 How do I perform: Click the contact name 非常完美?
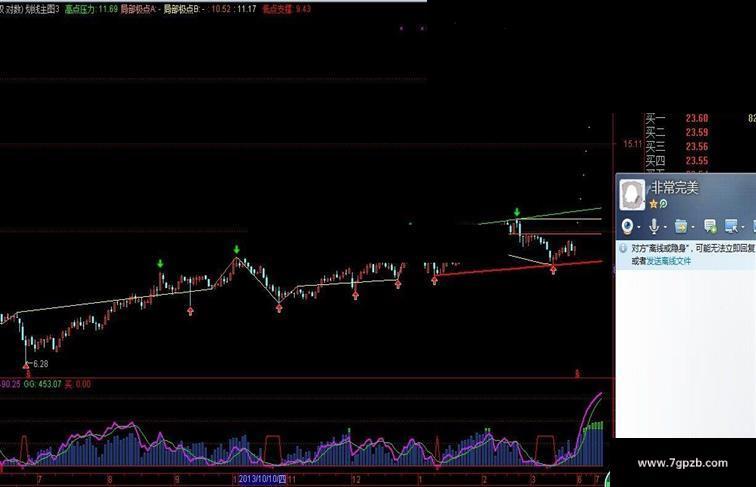coord(675,188)
